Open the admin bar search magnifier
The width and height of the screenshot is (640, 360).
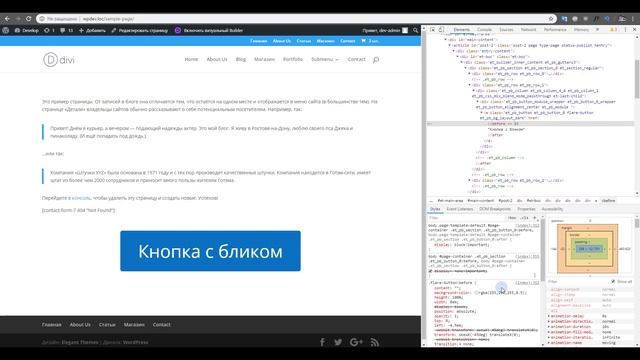[x=415, y=30]
